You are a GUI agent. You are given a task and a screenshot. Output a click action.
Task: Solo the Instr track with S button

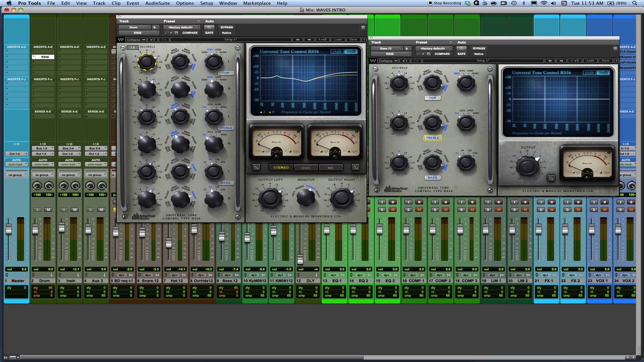[64, 210]
